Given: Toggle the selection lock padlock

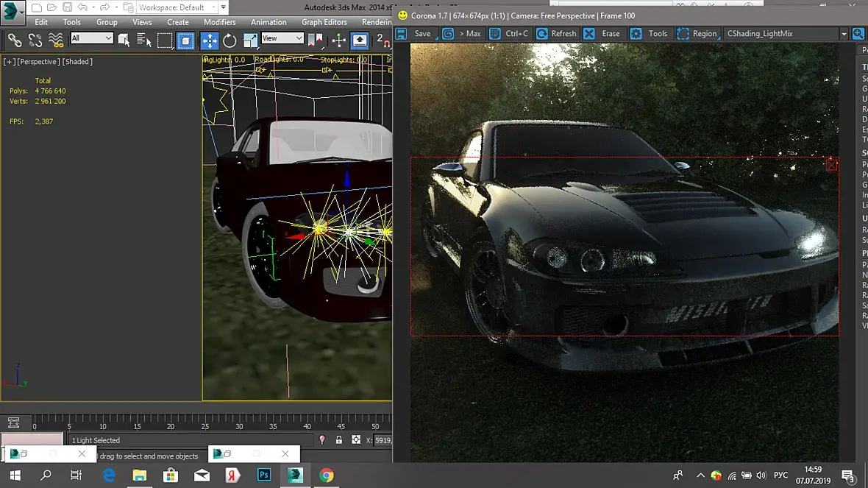Looking at the screenshot, I should point(338,440).
